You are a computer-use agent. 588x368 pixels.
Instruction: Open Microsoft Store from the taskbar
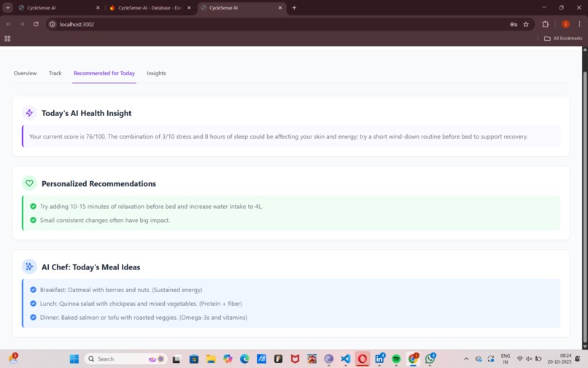194,359
